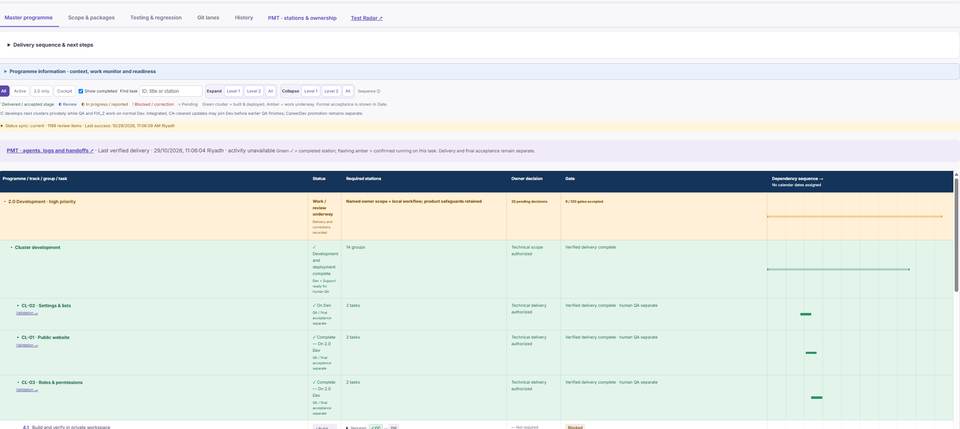The image size is (960, 429).
Task: Click the Cluster development green timeline bar
Action: [x=838, y=269]
